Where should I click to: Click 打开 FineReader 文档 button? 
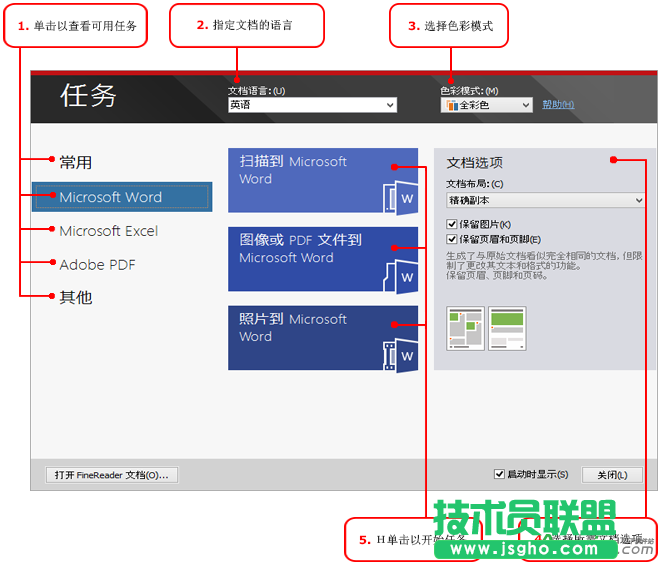(112, 475)
